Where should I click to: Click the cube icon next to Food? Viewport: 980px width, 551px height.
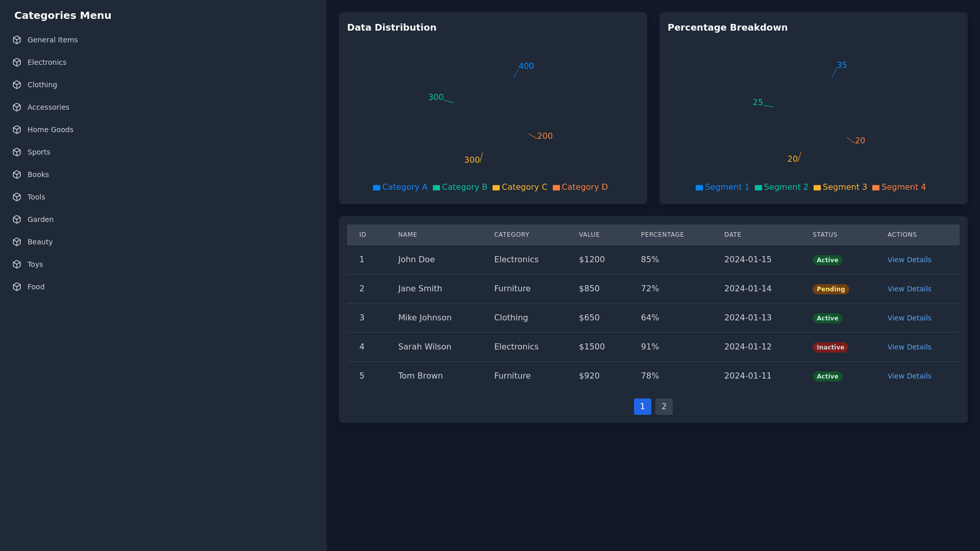[x=17, y=287]
